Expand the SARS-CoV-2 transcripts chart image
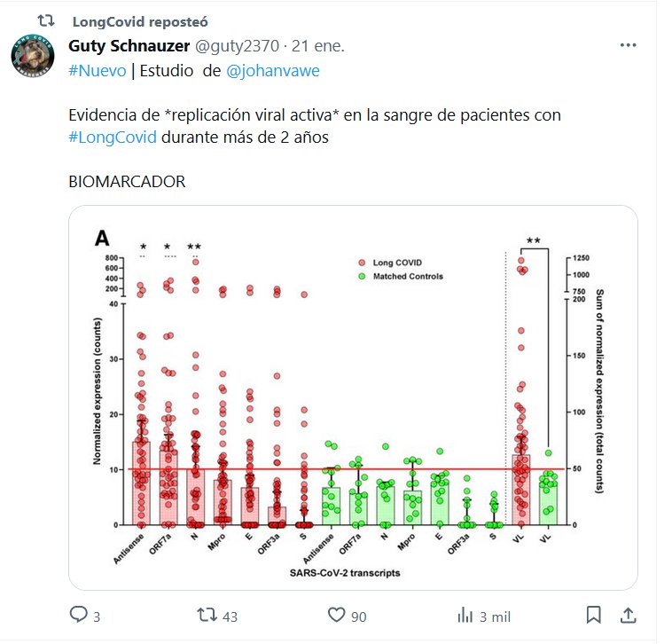This screenshot has width=672, height=644. pyautogui.click(x=353, y=397)
